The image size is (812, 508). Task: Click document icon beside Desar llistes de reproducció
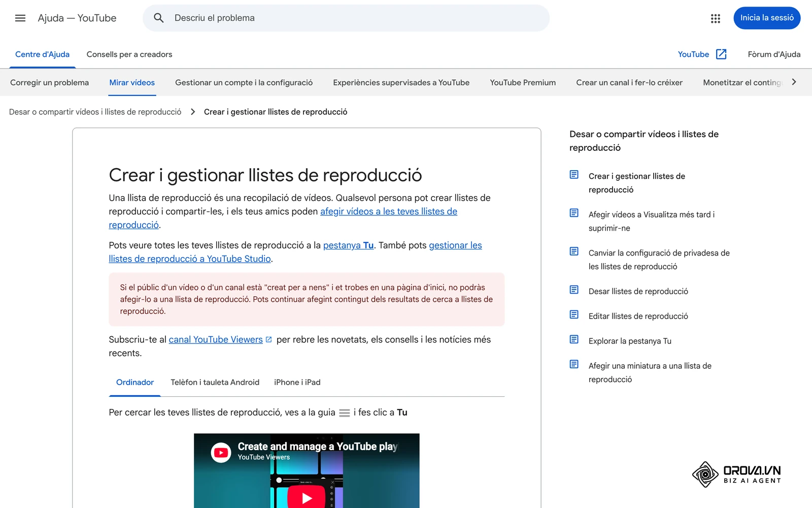click(574, 290)
